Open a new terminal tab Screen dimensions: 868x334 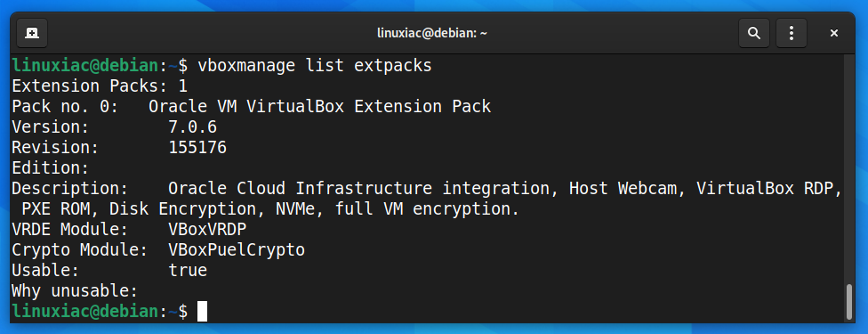(32, 33)
